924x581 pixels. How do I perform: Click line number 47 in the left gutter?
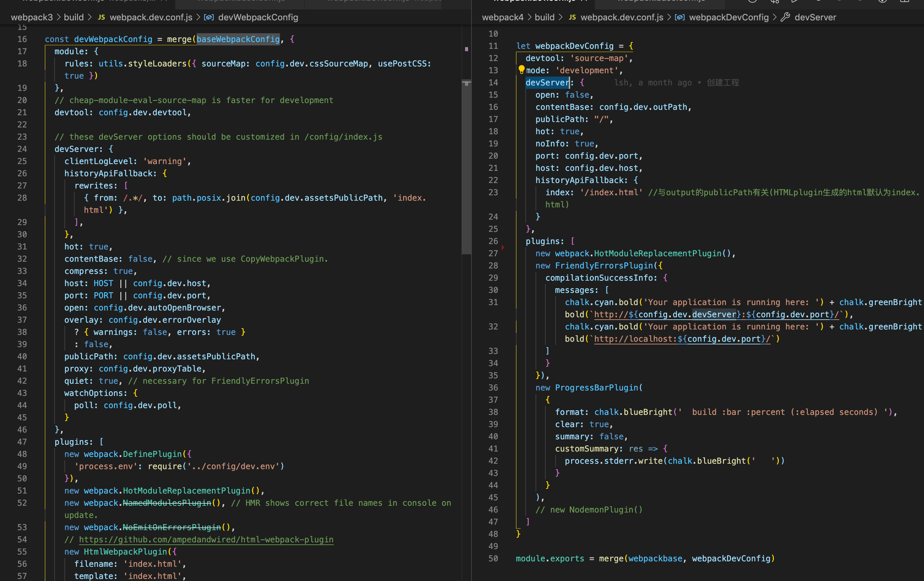[x=22, y=442]
